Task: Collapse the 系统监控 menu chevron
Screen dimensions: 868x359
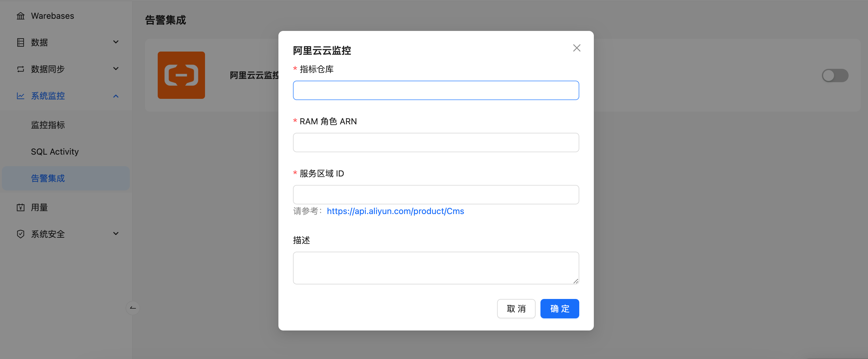Action: coord(116,96)
